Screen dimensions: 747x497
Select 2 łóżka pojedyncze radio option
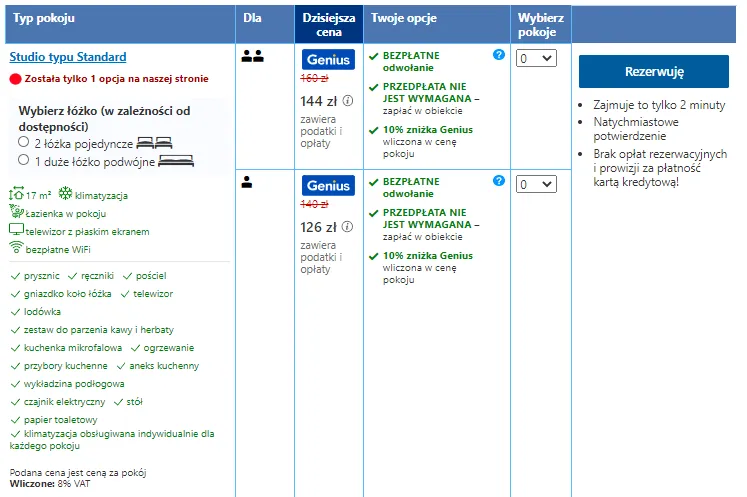coord(23,142)
